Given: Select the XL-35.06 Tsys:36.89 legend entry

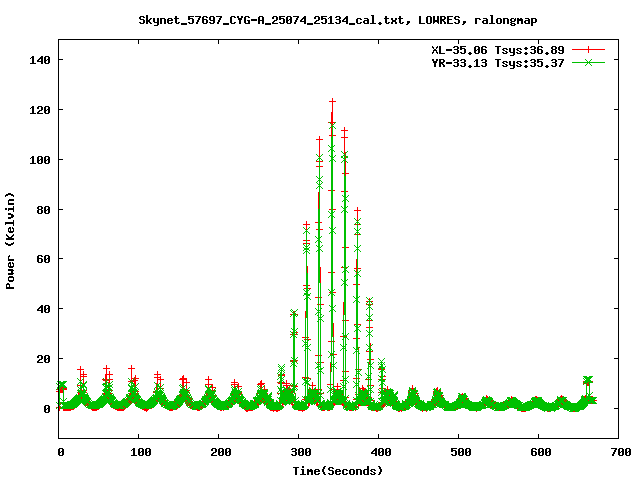Looking at the screenshot, I should coord(498,50).
